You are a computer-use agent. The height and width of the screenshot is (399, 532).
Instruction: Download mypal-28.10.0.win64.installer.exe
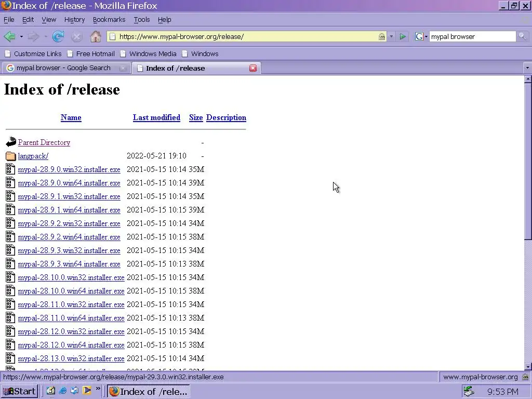coord(71,291)
